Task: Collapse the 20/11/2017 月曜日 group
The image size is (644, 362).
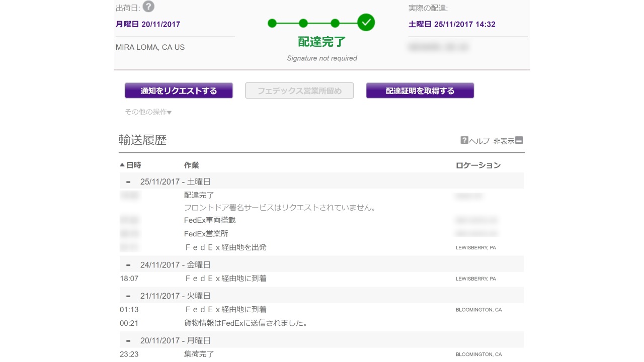Action: pyautogui.click(x=128, y=341)
